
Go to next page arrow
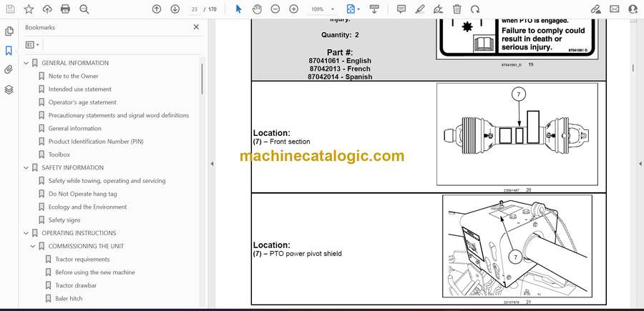[x=175, y=9]
